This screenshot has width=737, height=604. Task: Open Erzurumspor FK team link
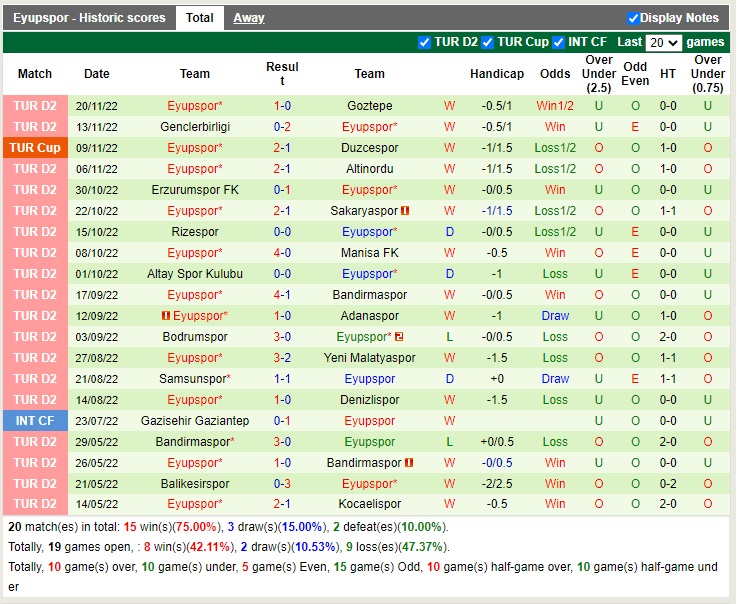click(x=195, y=190)
